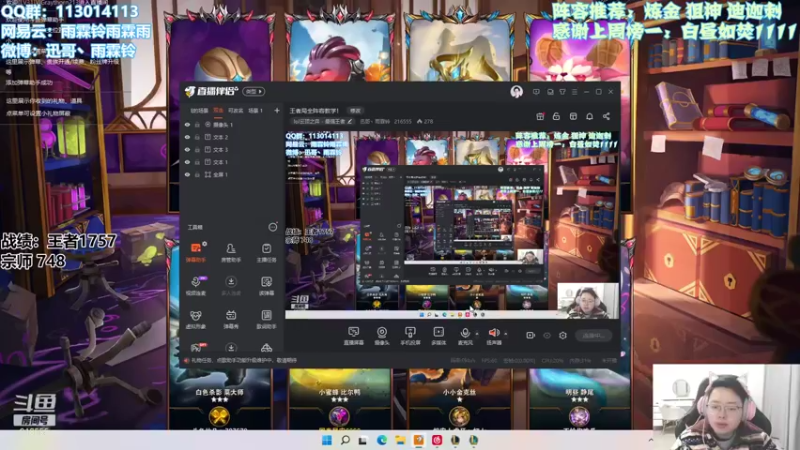Select the 摄像头 1 layer name
The image size is (800, 450).
[223, 124]
